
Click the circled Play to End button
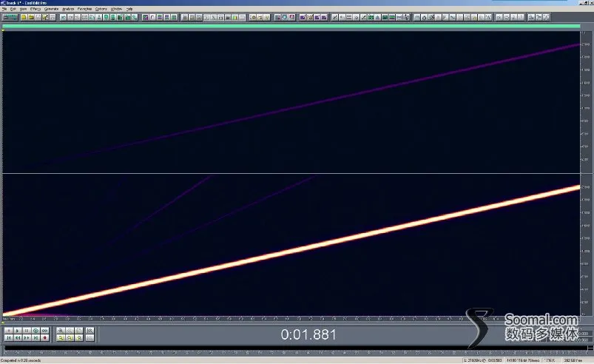36,330
